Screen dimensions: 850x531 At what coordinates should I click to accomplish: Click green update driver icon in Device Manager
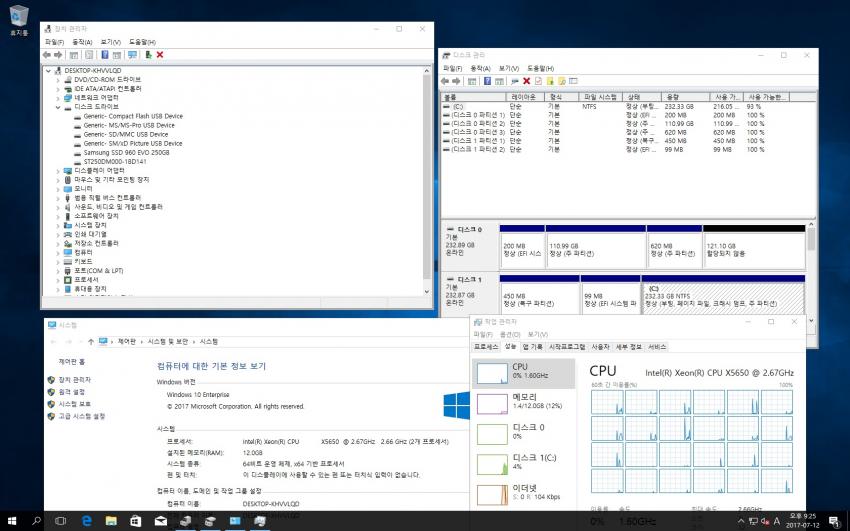coord(148,55)
